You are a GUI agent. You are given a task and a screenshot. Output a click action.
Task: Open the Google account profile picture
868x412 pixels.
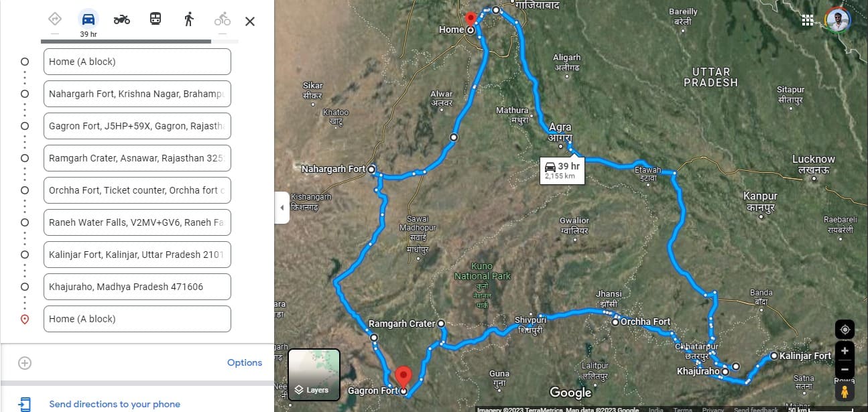(x=838, y=20)
